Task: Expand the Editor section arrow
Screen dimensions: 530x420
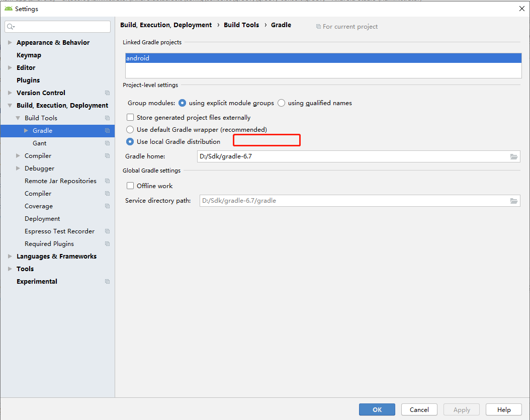Action: (x=10, y=67)
